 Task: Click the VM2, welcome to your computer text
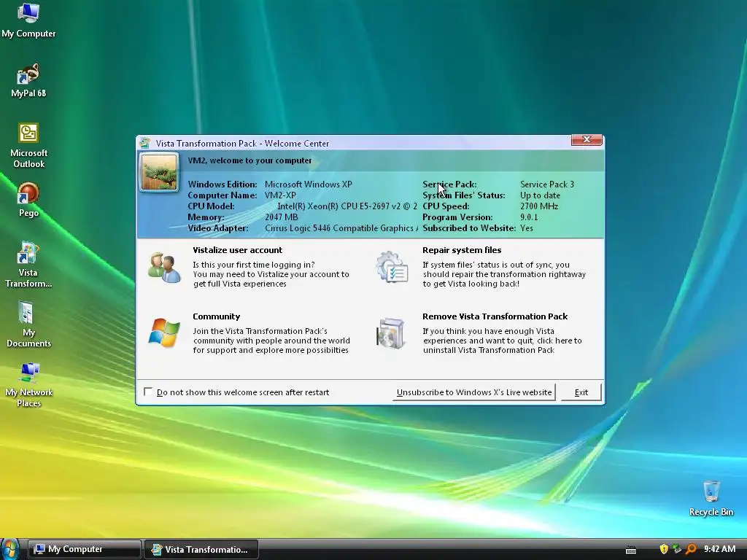pyautogui.click(x=249, y=160)
